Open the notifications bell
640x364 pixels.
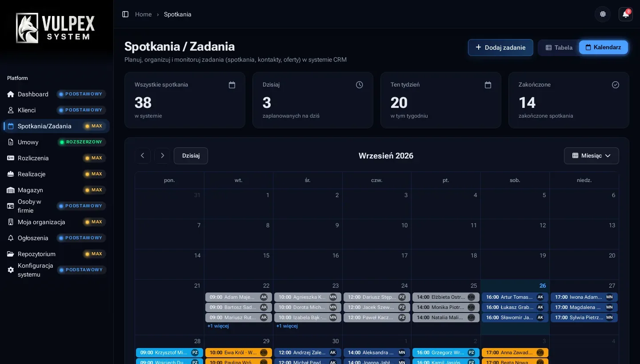(626, 14)
